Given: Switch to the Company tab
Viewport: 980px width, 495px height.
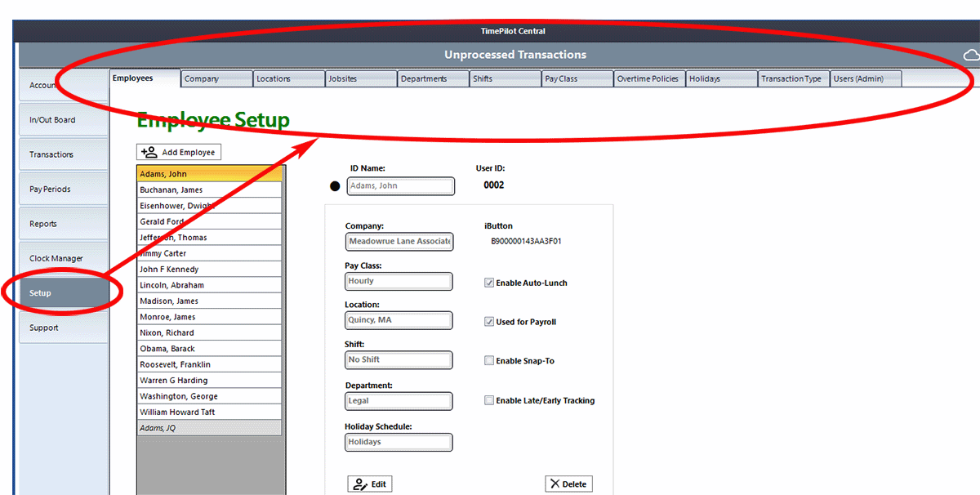Looking at the screenshot, I should coord(216,78).
